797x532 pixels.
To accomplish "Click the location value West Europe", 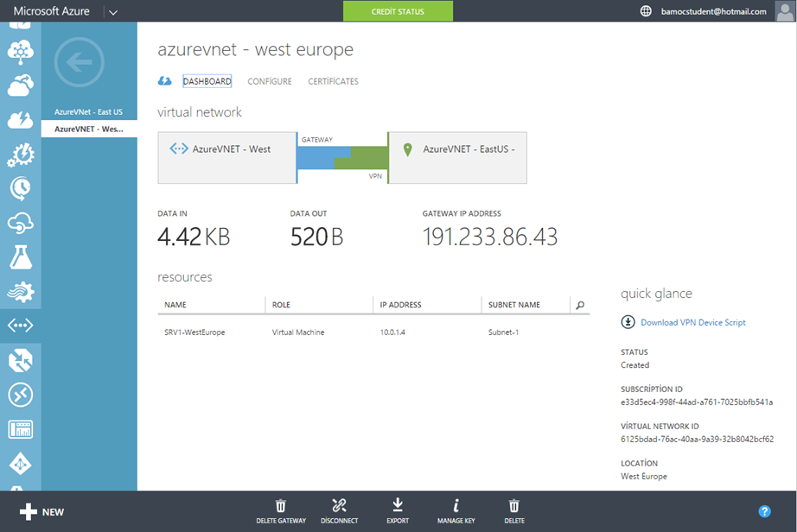I will (x=643, y=476).
